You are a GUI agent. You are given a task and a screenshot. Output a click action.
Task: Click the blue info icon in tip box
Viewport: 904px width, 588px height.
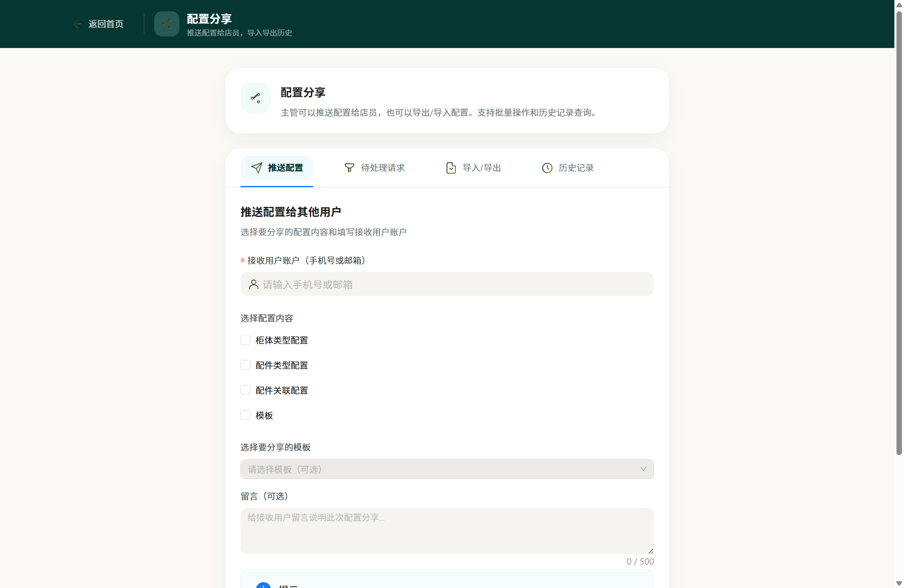[x=263, y=585]
